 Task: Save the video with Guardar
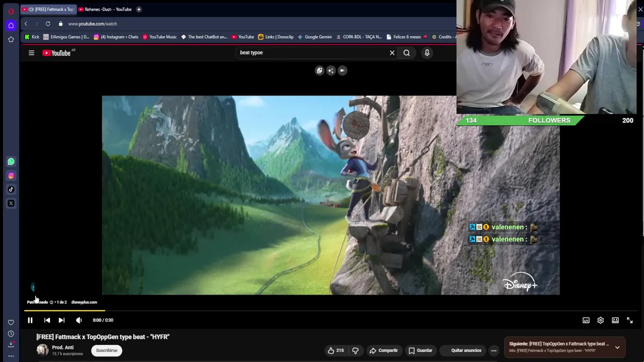(420, 350)
